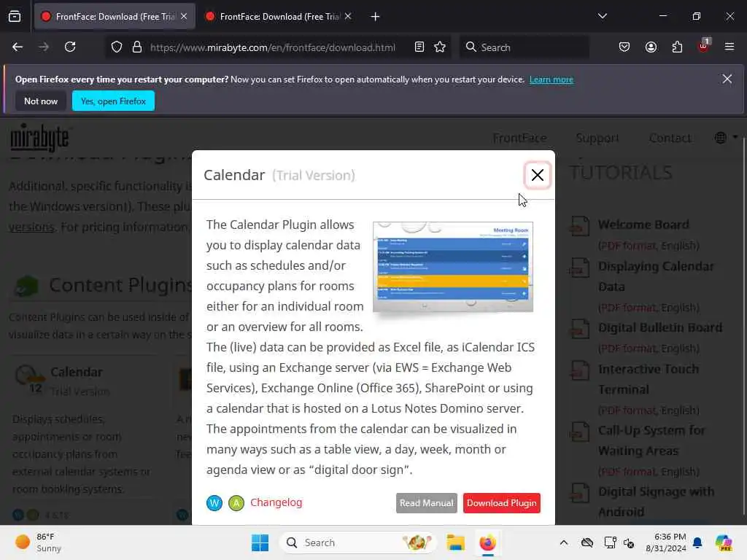Show site security padlock info
This screenshot has width=747, height=560.
[137, 47]
